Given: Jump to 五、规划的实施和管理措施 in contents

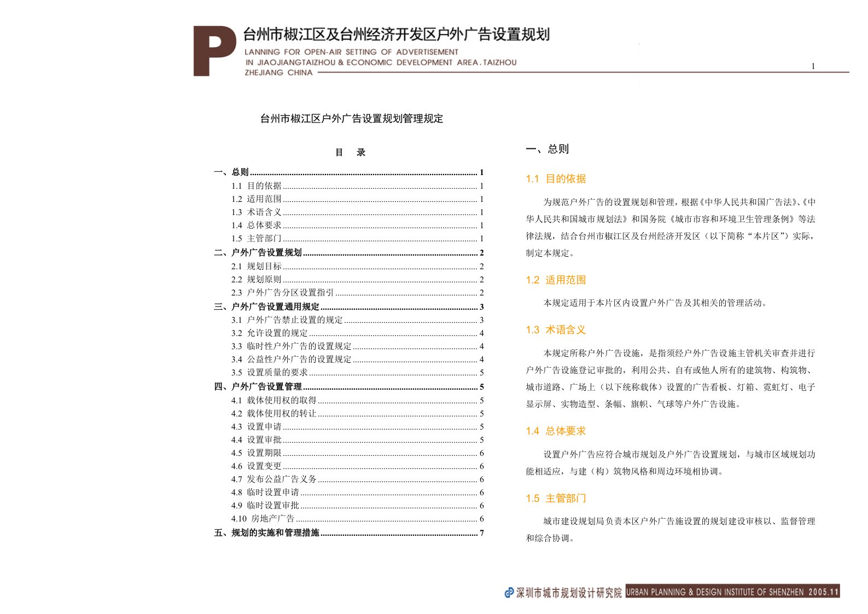Looking at the screenshot, I should click(349, 533).
